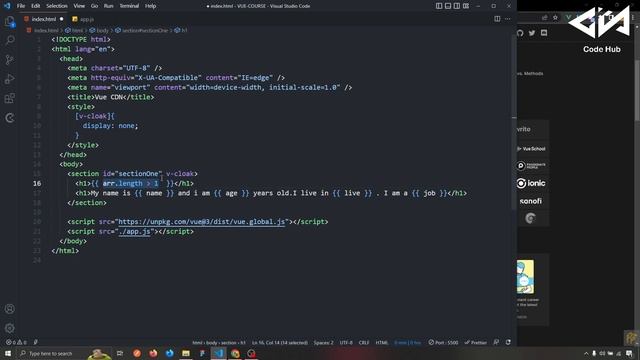Viewport: 640px width, 360px height.
Task: Open the bottom extension icon in the activity bar
Action: [x=9, y=118]
